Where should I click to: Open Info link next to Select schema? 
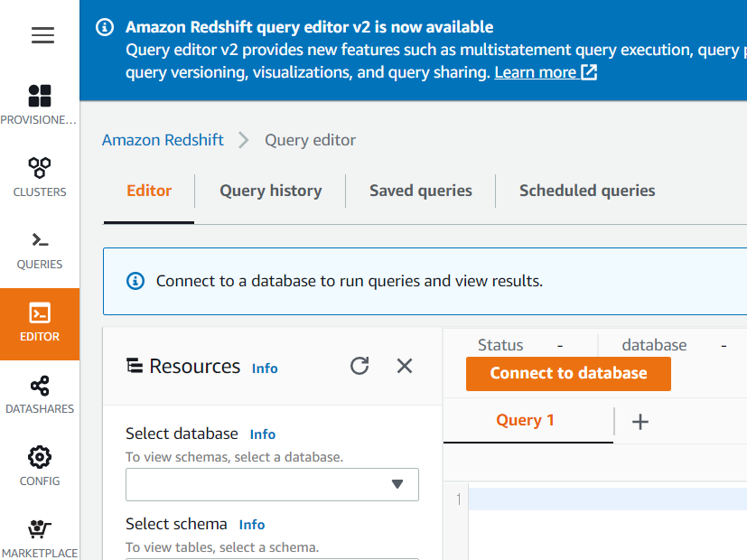252,525
